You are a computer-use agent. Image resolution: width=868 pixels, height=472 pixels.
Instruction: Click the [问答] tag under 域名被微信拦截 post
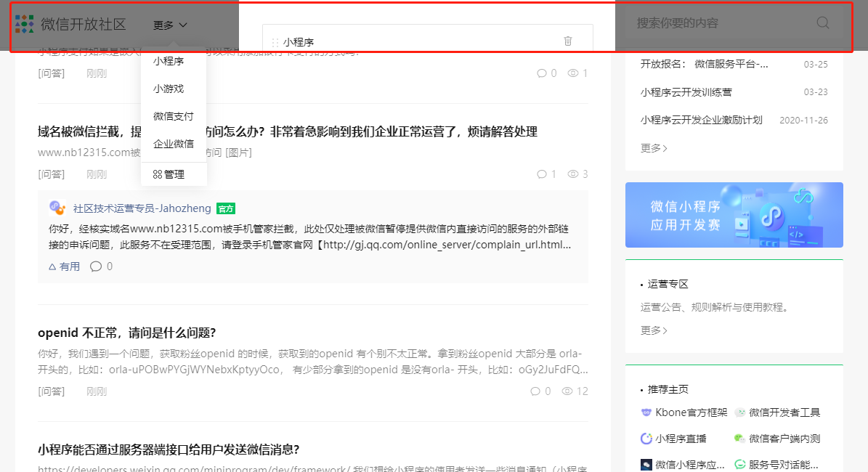pos(51,174)
